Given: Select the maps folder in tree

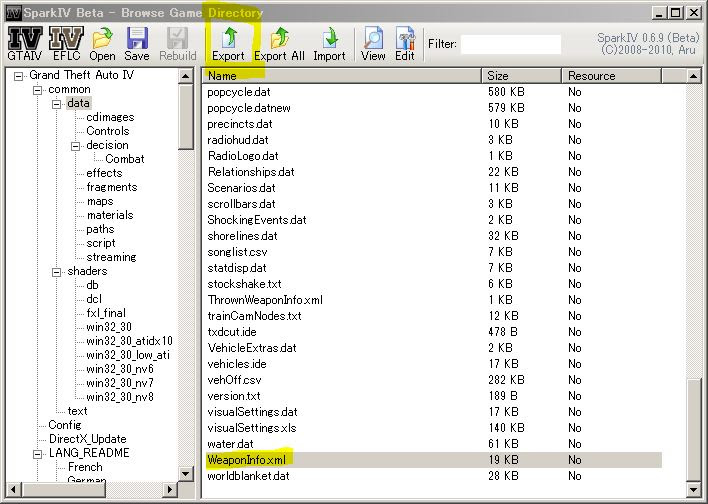Looking at the screenshot, I should 100,201.
